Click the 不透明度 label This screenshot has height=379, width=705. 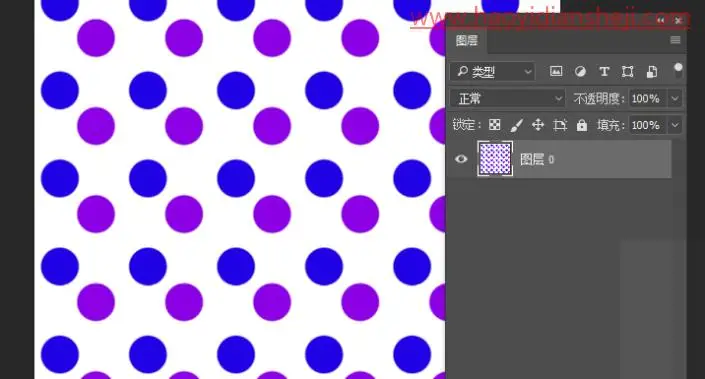pyautogui.click(x=599, y=98)
